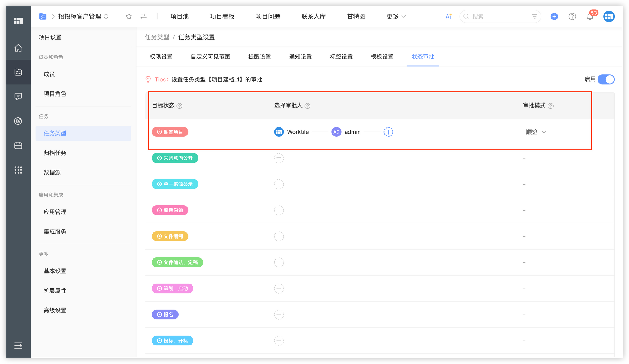
Task: Open the home icon in sidebar
Action: click(x=18, y=48)
